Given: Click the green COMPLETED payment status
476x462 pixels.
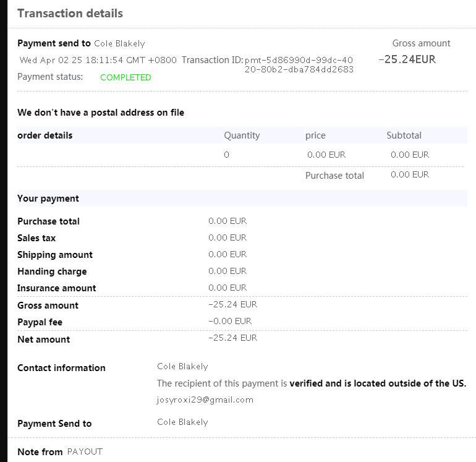Looking at the screenshot, I should [125, 77].
